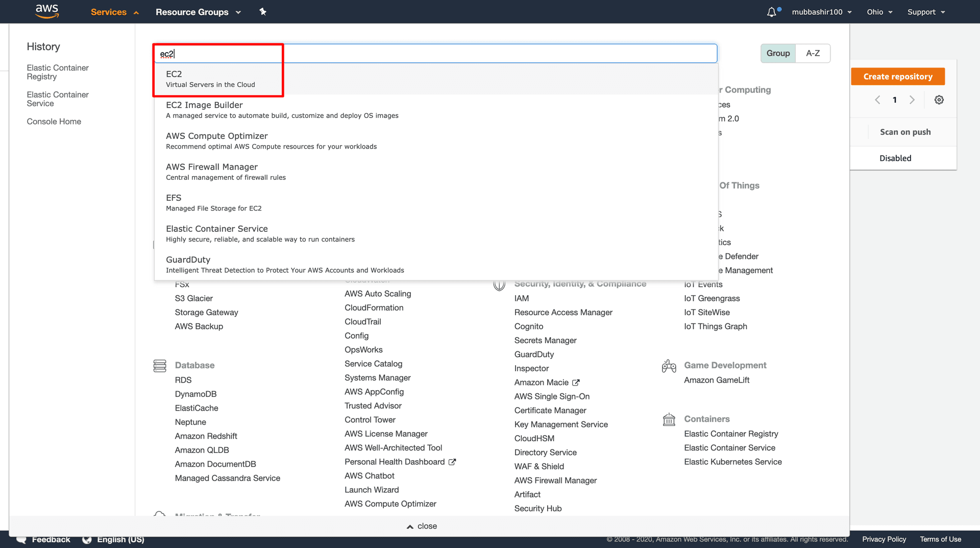
Task: Expand the Resource Groups dropdown
Action: (x=198, y=12)
